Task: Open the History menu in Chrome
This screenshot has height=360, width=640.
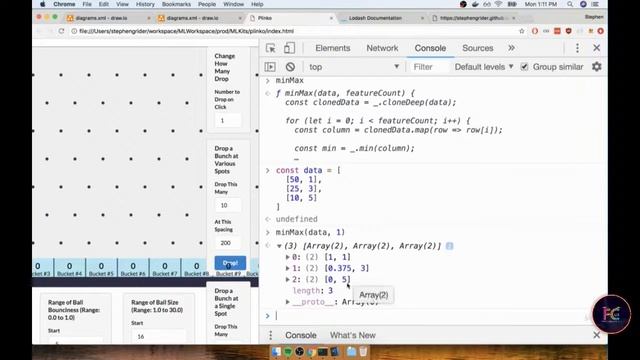Action: [x=145, y=4]
